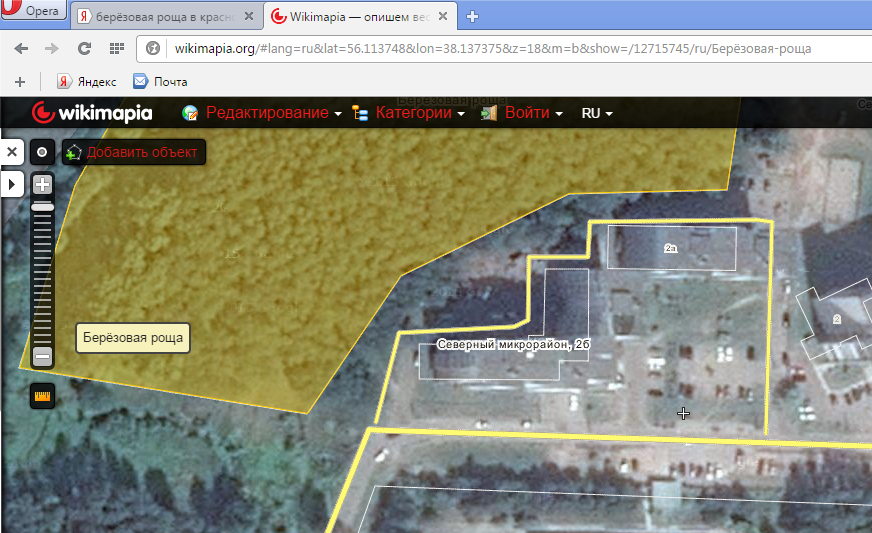Image resolution: width=872 pixels, height=533 pixels.
Task: Open the Яндекс bookmark
Action: click(x=87, y=82)
